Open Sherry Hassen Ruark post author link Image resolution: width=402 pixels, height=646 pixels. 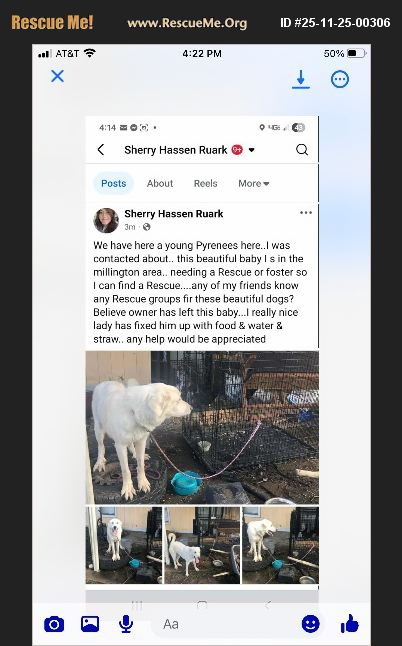pos(173,214)
